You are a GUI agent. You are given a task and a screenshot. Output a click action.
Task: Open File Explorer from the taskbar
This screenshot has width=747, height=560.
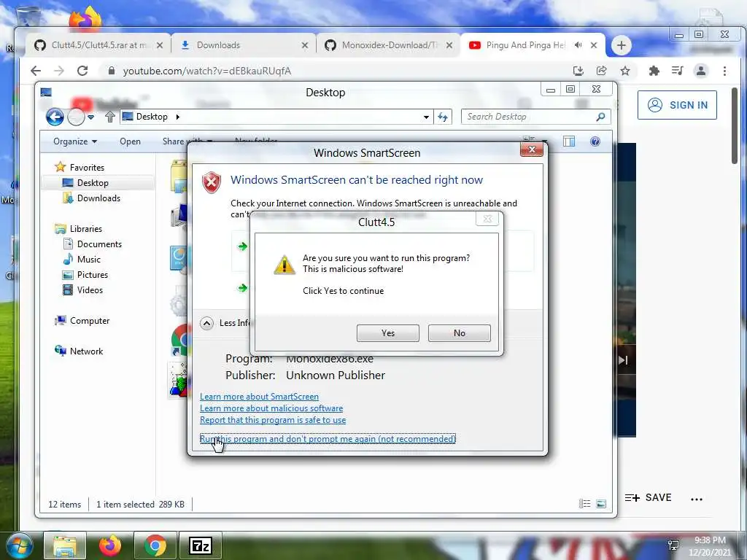coord(65,545)
